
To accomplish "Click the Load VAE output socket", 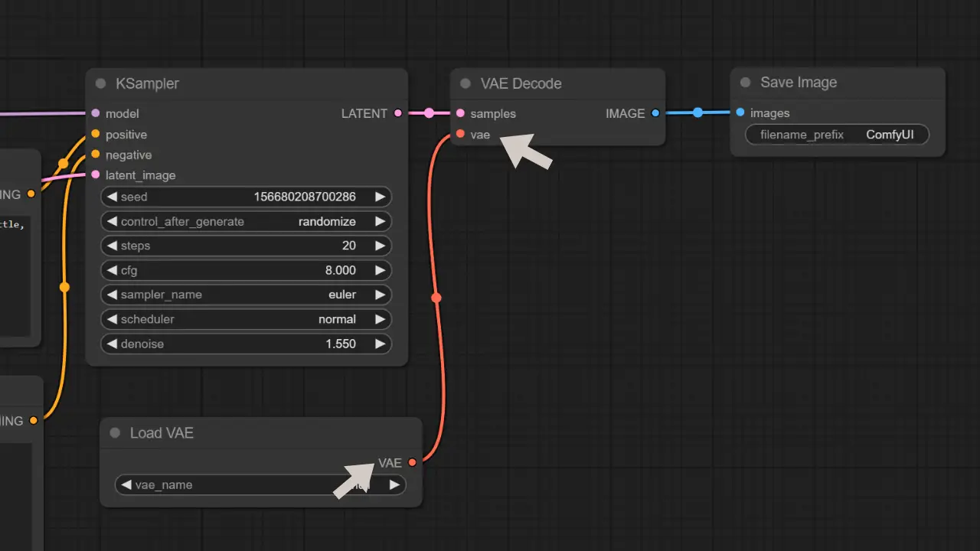I will [413, 462].
